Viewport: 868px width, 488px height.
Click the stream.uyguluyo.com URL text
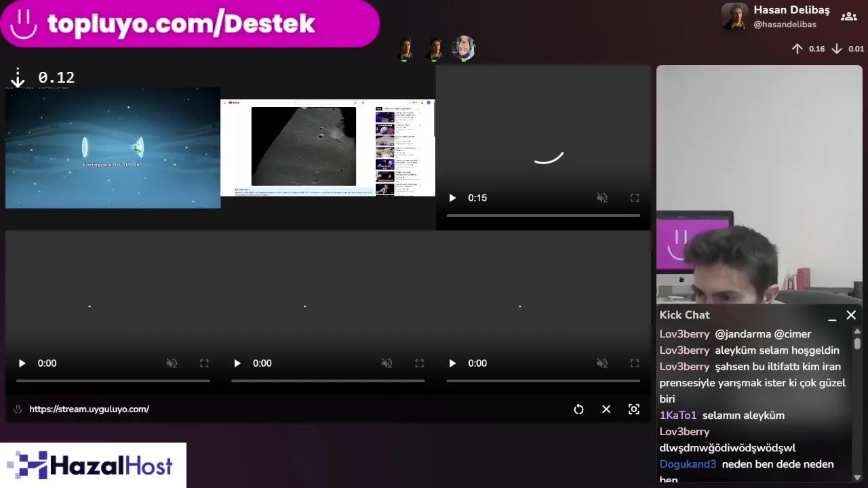pos(89,409)
